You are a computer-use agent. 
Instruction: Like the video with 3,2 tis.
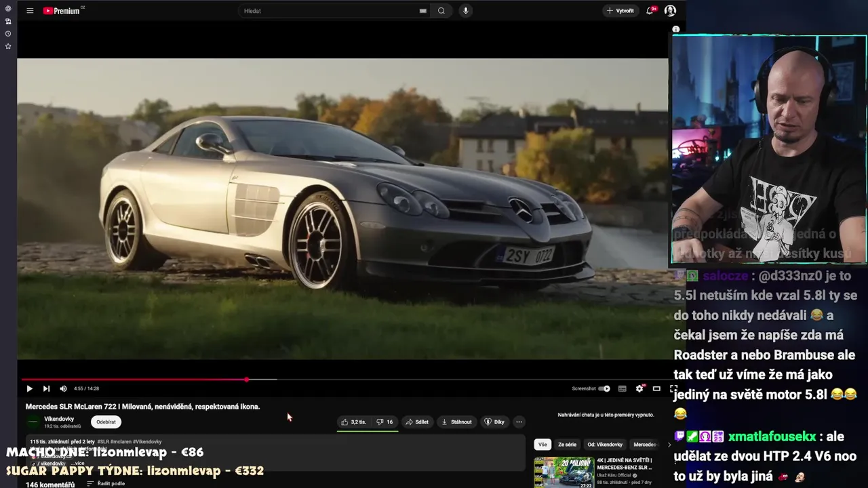pos(354,422)
